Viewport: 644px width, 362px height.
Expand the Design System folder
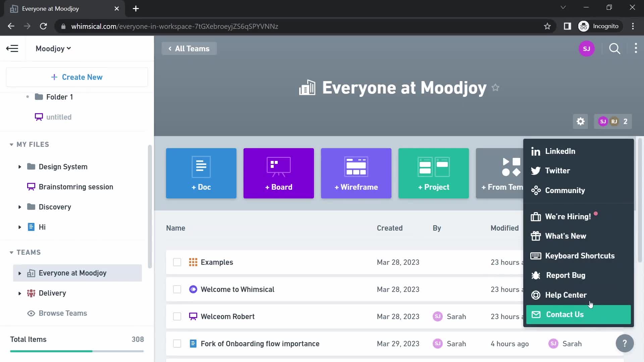(x=19, y=167)
